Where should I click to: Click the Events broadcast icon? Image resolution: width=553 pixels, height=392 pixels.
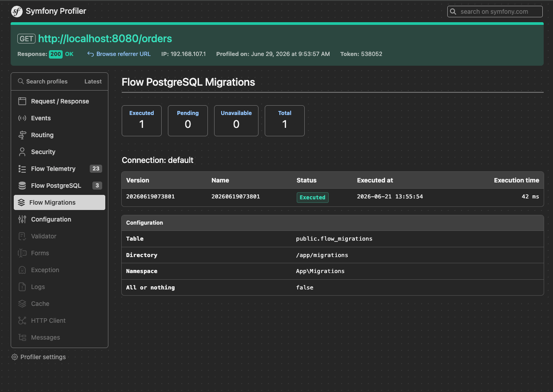click(22, 118)
